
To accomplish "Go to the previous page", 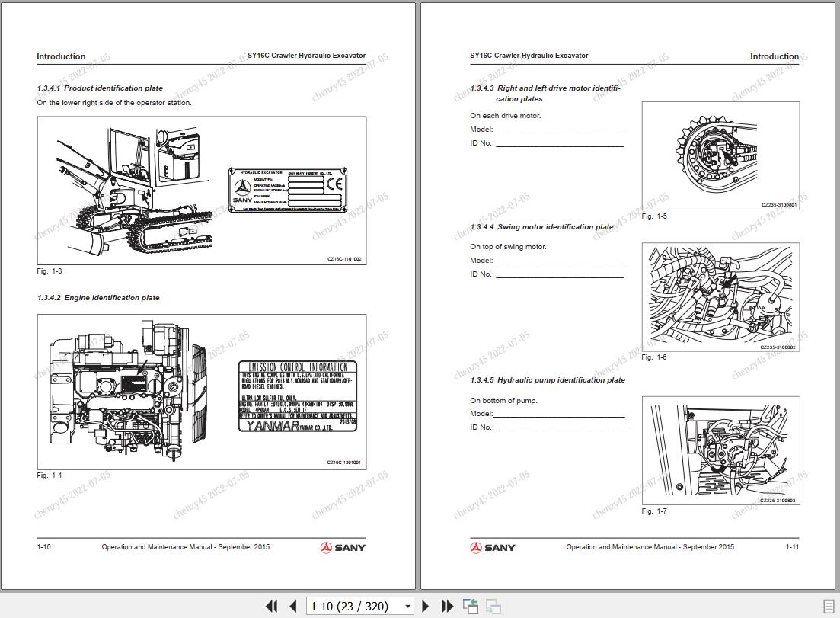I will click(293, 607).
